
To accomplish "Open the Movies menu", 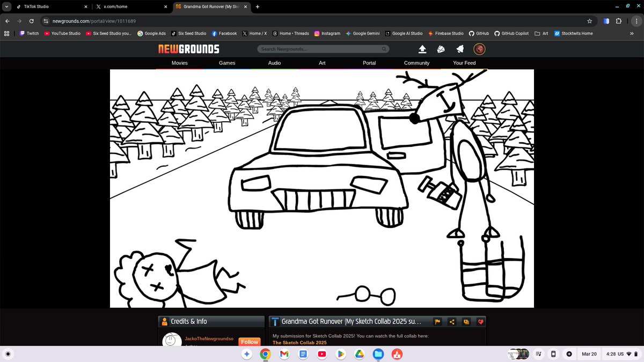I will (x=180, y=63).
